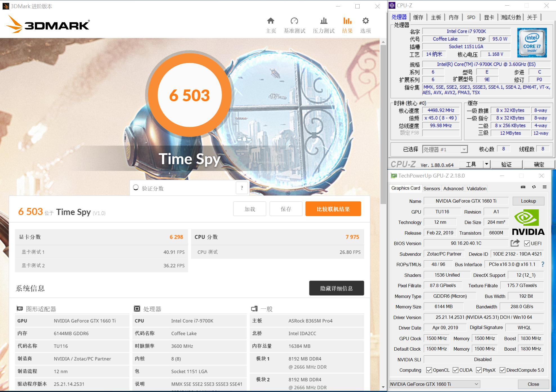Refresh GPU-Z readings with circular arrow icon
556x392 pixels.
(x=534, y=187)
